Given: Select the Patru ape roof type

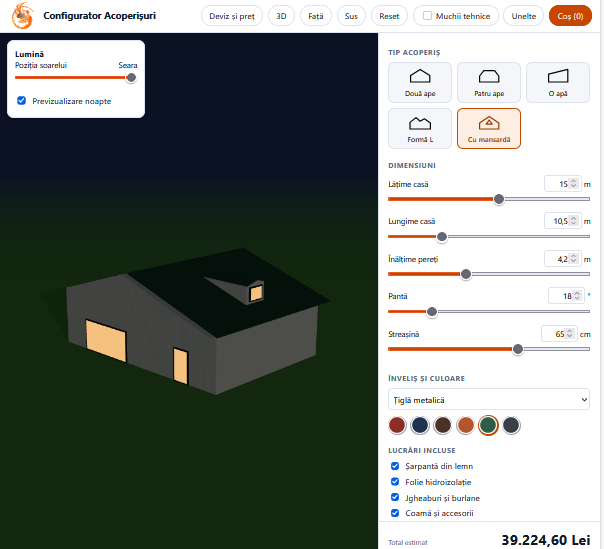Looking at the screenshot, I should tap(489, 82).
